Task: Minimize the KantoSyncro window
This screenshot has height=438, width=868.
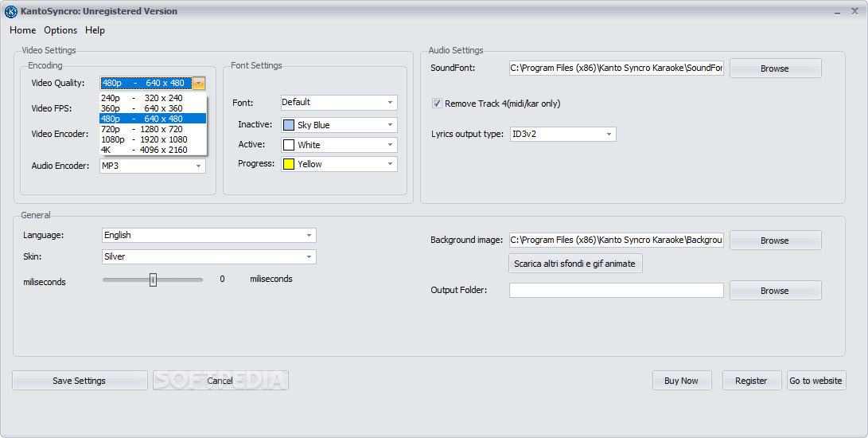Action: 838,12
